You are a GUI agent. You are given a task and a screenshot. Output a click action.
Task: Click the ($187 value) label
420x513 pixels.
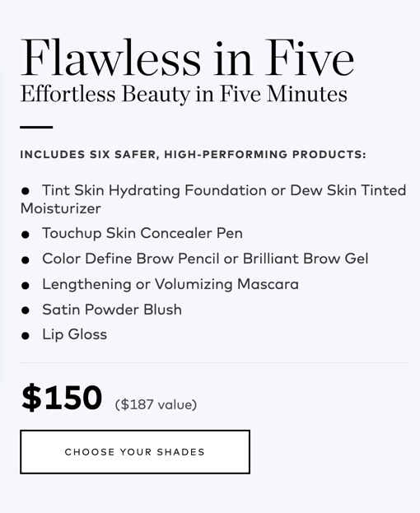tap(156, 404)
